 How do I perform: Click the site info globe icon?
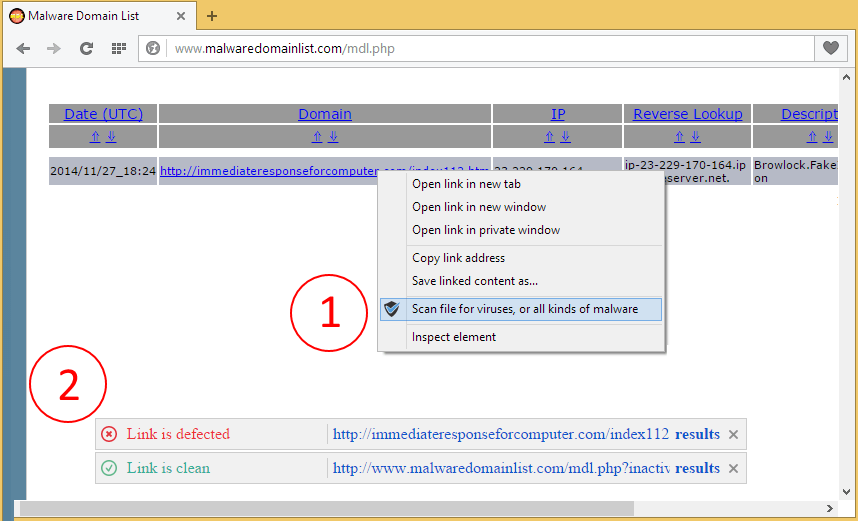(153, 49)
